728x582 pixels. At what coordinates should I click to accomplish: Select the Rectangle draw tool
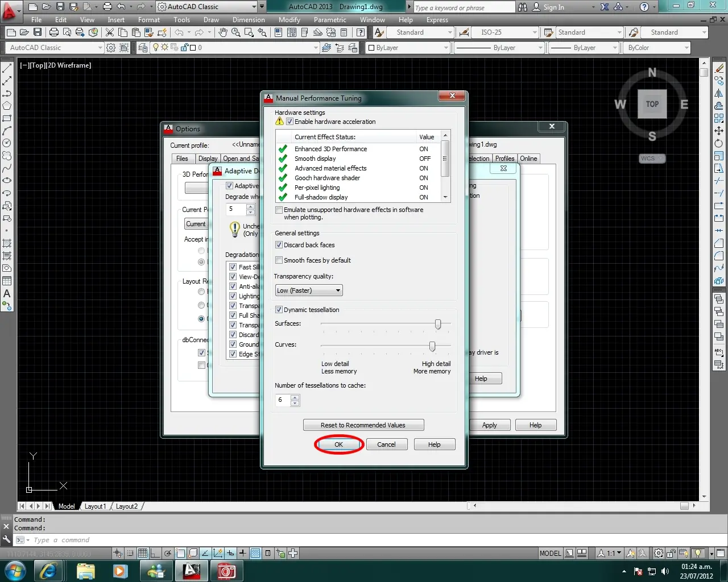click(7, 118)
